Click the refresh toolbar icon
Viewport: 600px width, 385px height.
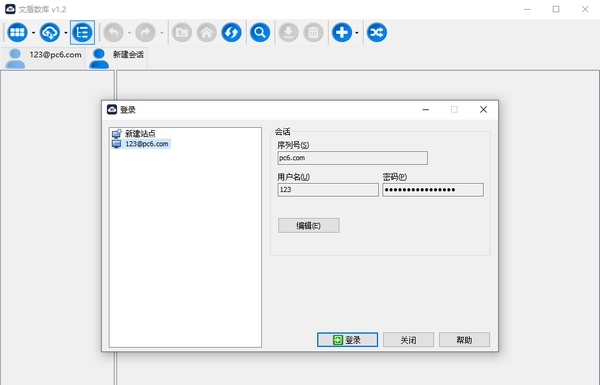[x=232, y=33]
